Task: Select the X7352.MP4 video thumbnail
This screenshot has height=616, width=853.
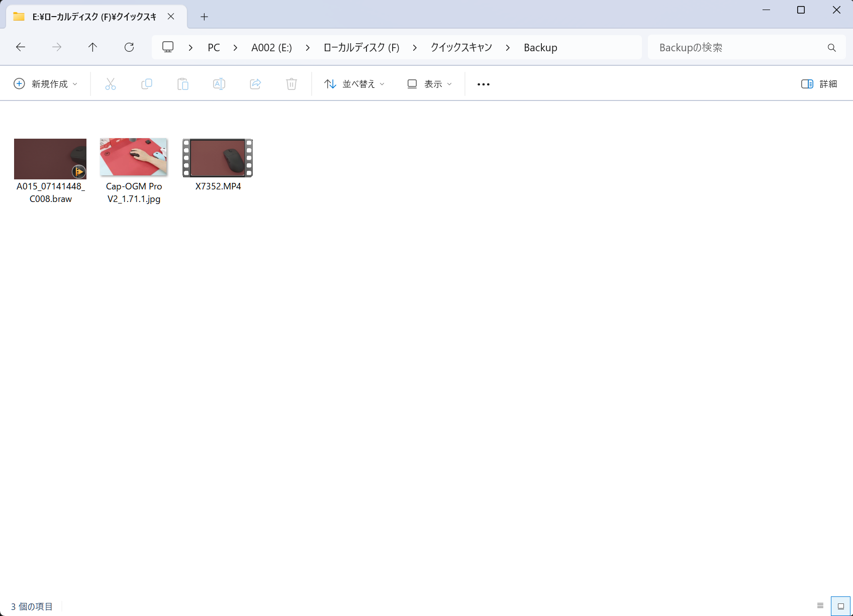Action: pos(218,158)
